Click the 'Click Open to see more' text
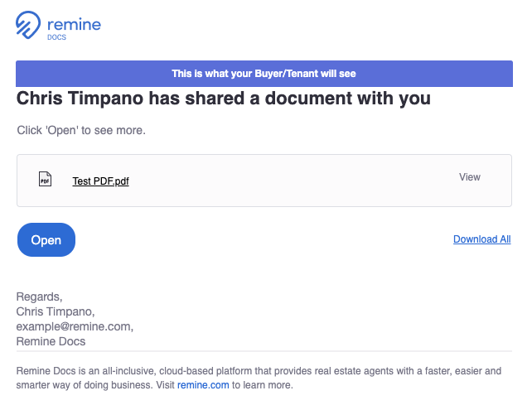Viewport: 532px width, 405px height. pos(81,130)
